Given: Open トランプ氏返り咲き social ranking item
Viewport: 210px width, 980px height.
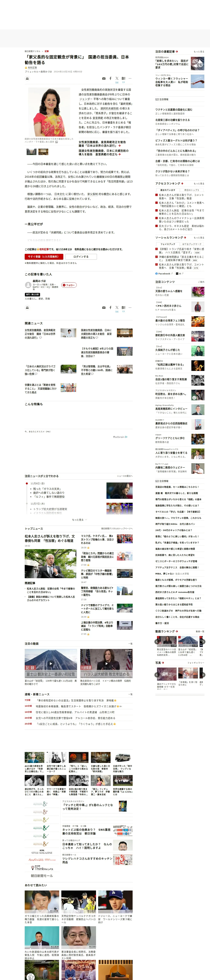Looking at the screenshot, I should click(181, 251).
